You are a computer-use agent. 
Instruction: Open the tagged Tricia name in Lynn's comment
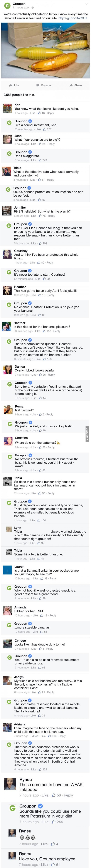point(18,531)
